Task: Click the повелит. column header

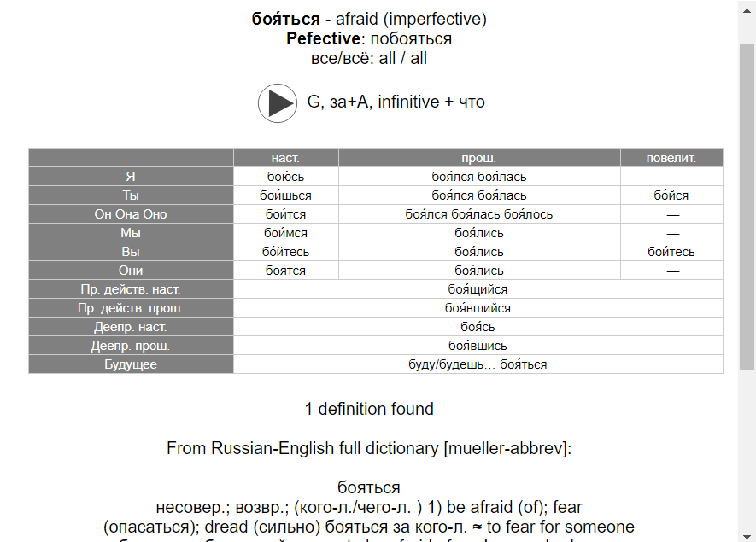Action: pos(671,158)
